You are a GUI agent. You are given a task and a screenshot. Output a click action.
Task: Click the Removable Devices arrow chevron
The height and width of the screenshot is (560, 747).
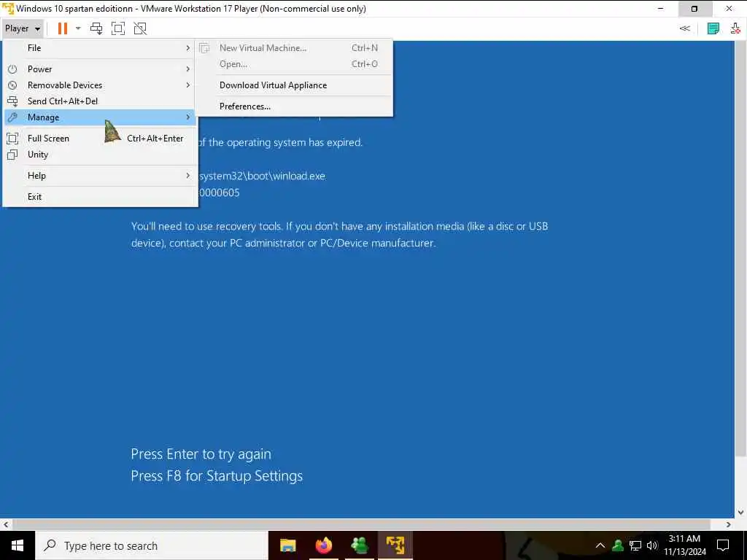pos(187,85)
